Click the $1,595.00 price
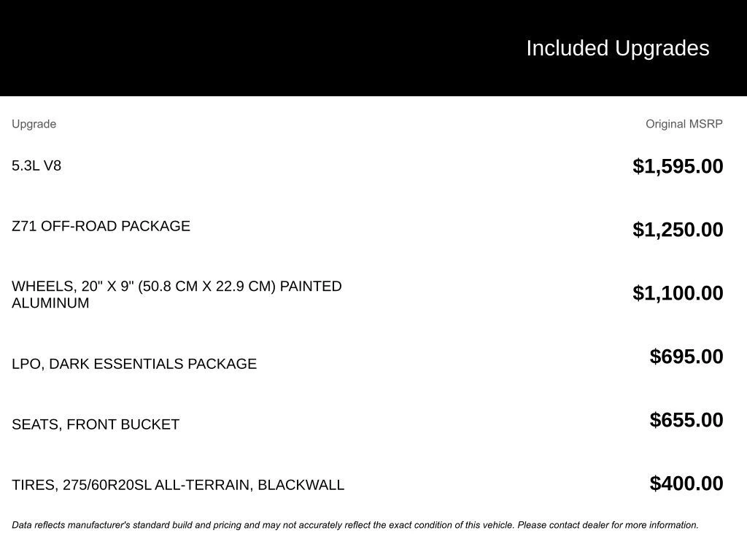The height and width of the screenshot is (560, 747). (678, 166)
